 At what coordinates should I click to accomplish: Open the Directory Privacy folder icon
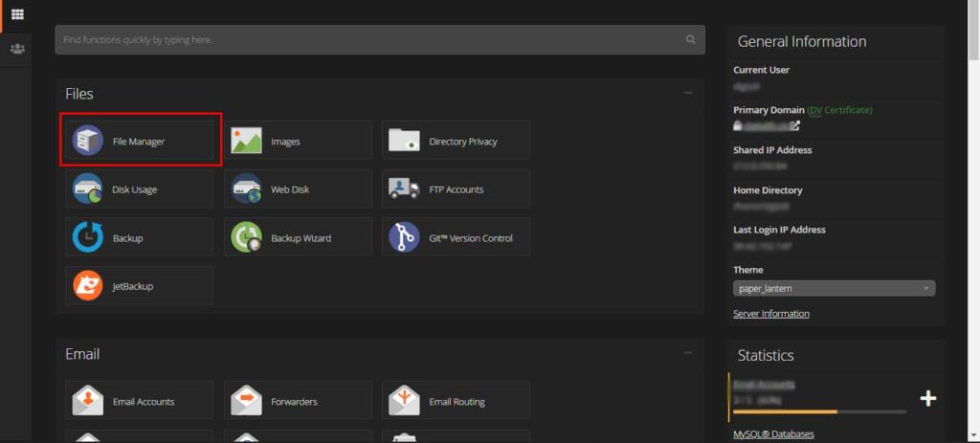pos(405,140)
